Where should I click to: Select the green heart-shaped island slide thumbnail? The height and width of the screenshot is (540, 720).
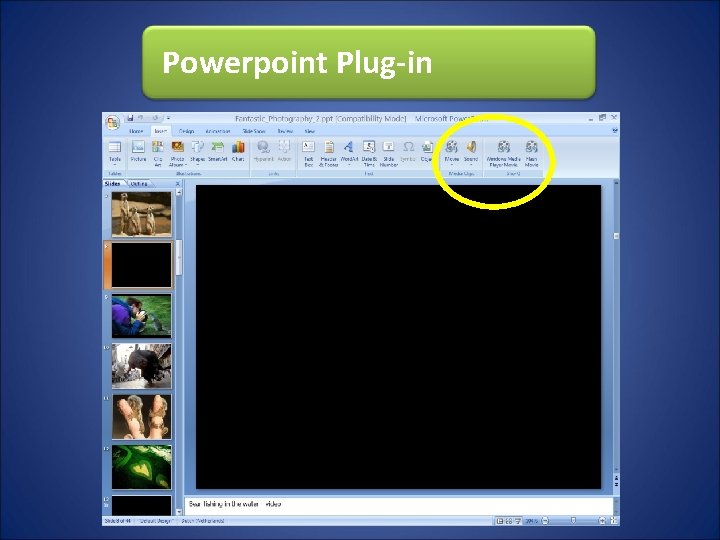141,467
